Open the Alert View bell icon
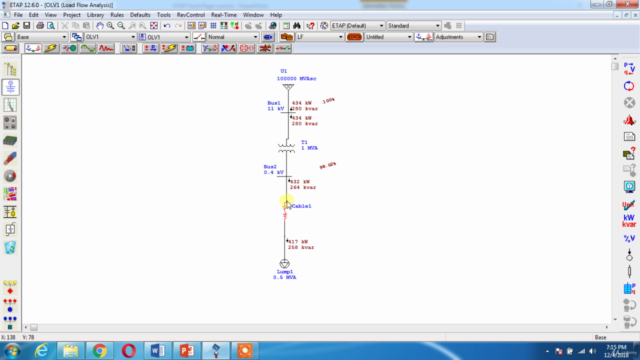The image size is (640, 360). click(x=629, y=120)
